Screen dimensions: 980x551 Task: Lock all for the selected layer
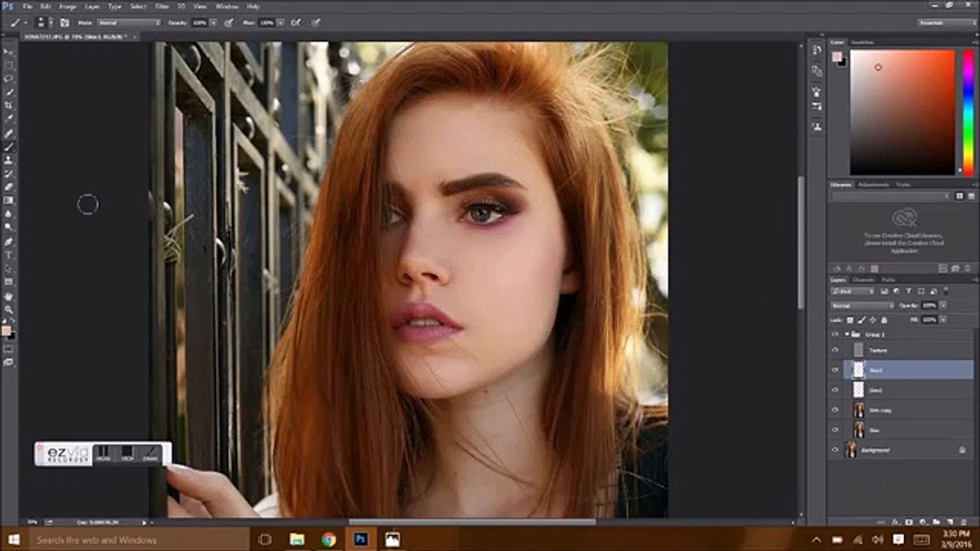884,319
